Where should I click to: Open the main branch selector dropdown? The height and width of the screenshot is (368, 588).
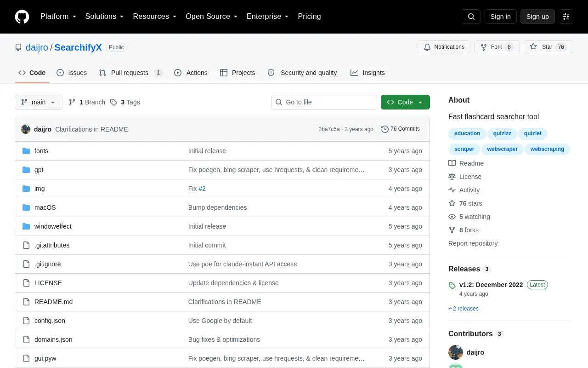click(x=39, y=102)
